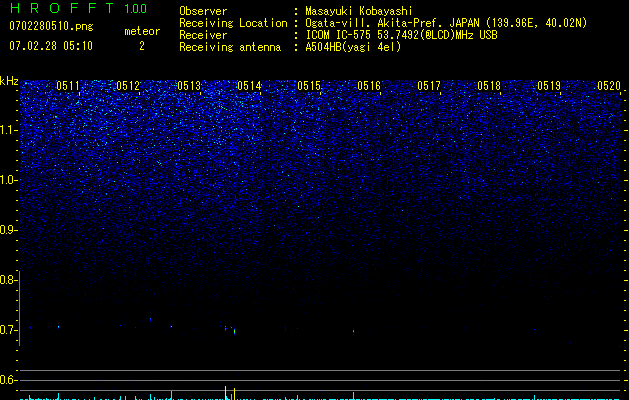
Task: Click the Receiving Location label
Action: pos(233,23)
